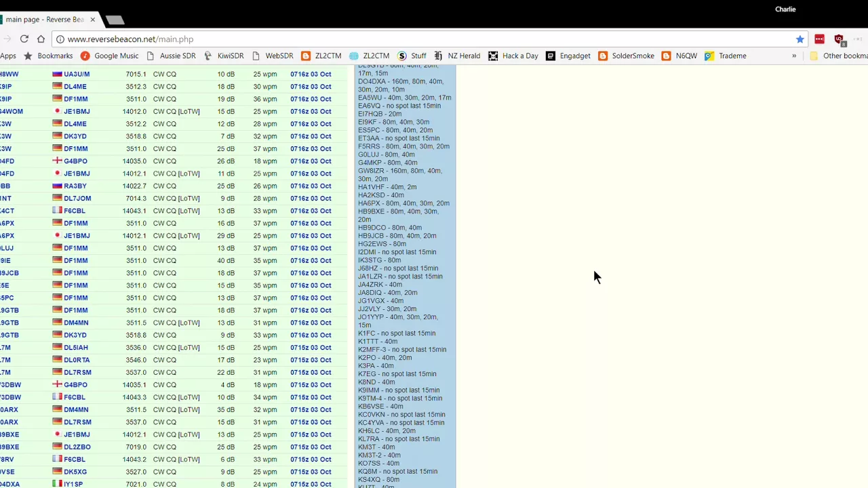
Task: Click skimmer entry K1TTT - 40m
Action: tap(376, 342)
